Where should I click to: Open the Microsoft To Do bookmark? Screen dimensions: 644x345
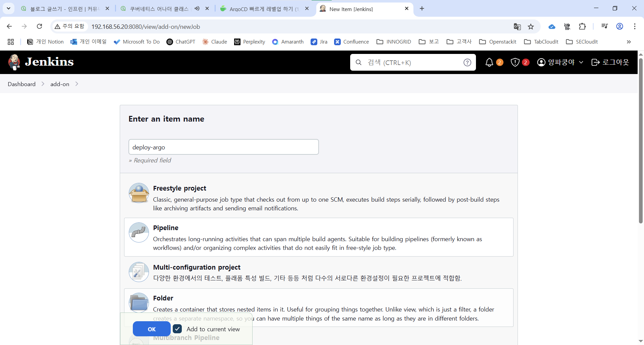[137, 42]
